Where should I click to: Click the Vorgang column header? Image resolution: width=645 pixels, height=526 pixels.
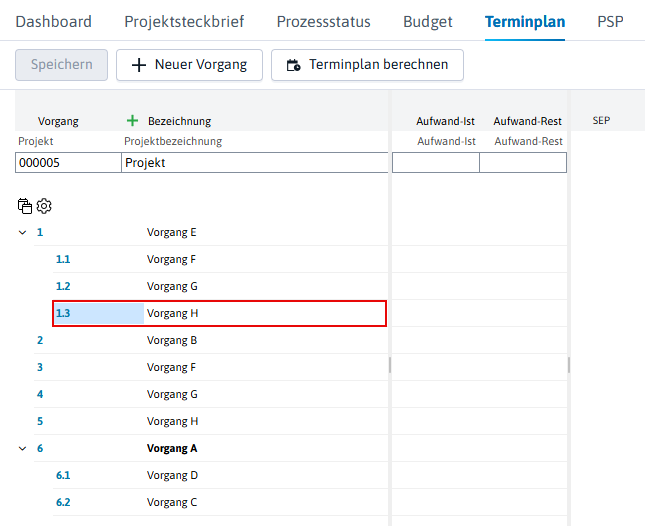(x=58, y=121)
